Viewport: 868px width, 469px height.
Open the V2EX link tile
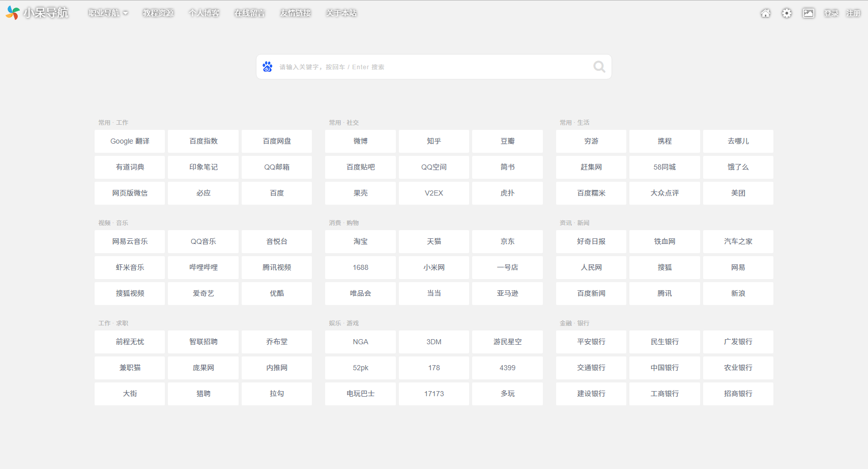coord(434,193)
